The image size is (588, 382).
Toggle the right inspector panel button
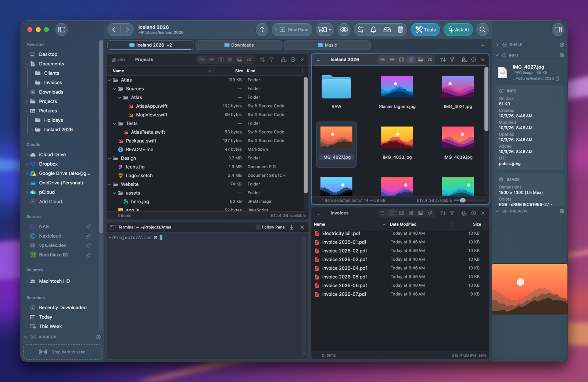(558, 30)
